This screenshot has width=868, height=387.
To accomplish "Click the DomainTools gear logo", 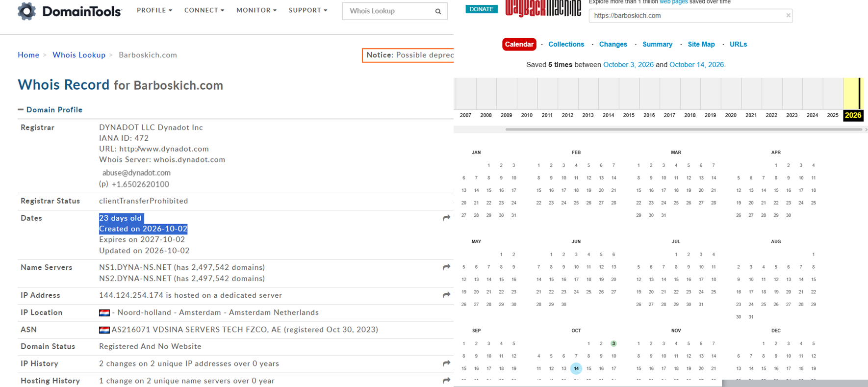I will pyautogui.click(x=27, y=11).
